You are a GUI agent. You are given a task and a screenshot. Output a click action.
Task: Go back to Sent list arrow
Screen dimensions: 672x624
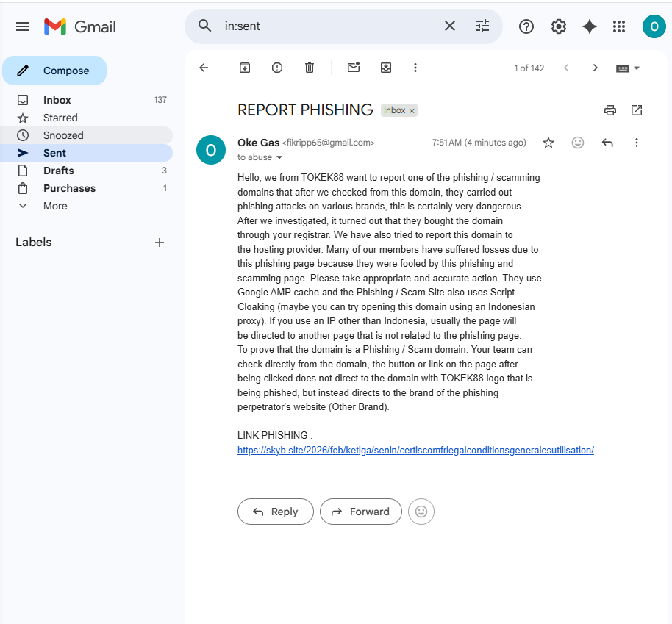[x=204, y=68]
